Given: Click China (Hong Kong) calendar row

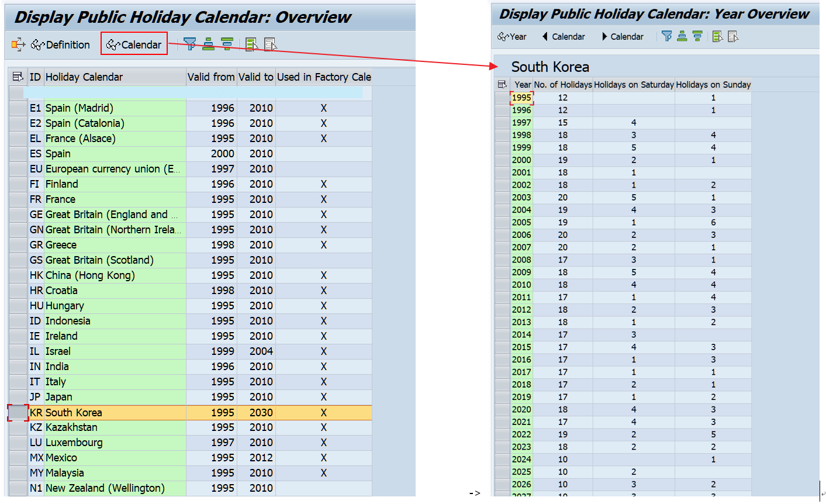Looking at the screenshot, I should click(199, 275).
